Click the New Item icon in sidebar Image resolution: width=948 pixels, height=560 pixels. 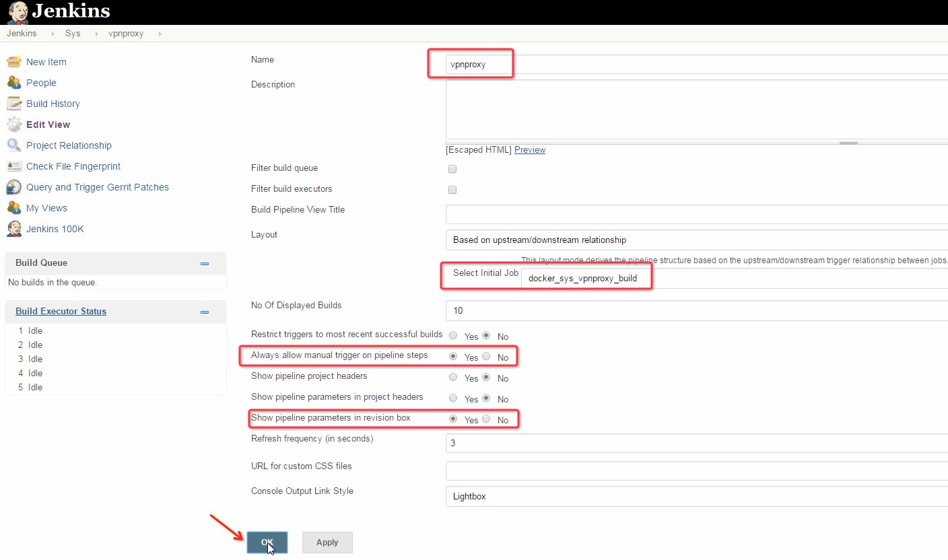tap(14, 62)
